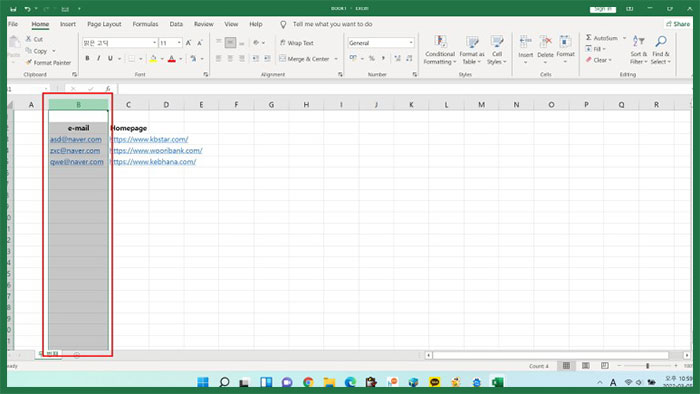Open Sort & Filter menu

[x=638, y=50]
